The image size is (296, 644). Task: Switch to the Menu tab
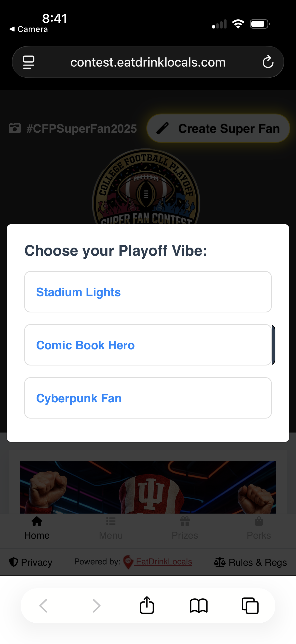pyautogui.click(x=111, y=528)
